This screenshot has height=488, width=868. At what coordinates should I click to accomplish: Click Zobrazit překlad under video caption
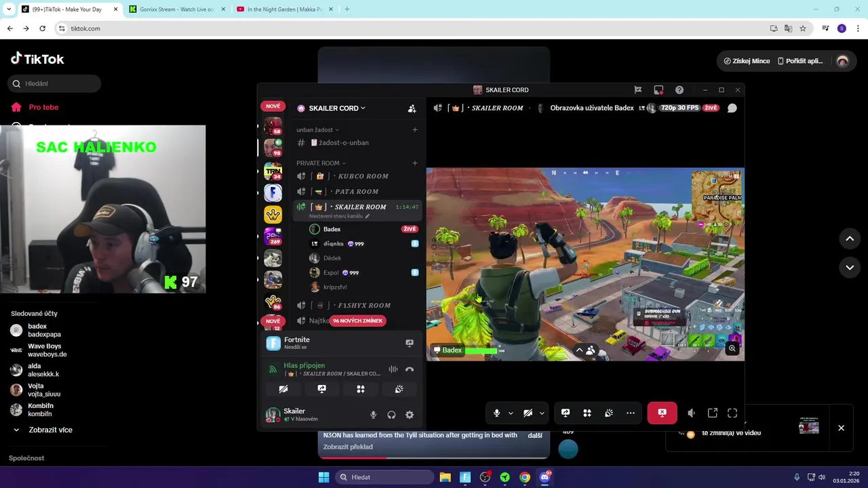(x=348, y=447)
